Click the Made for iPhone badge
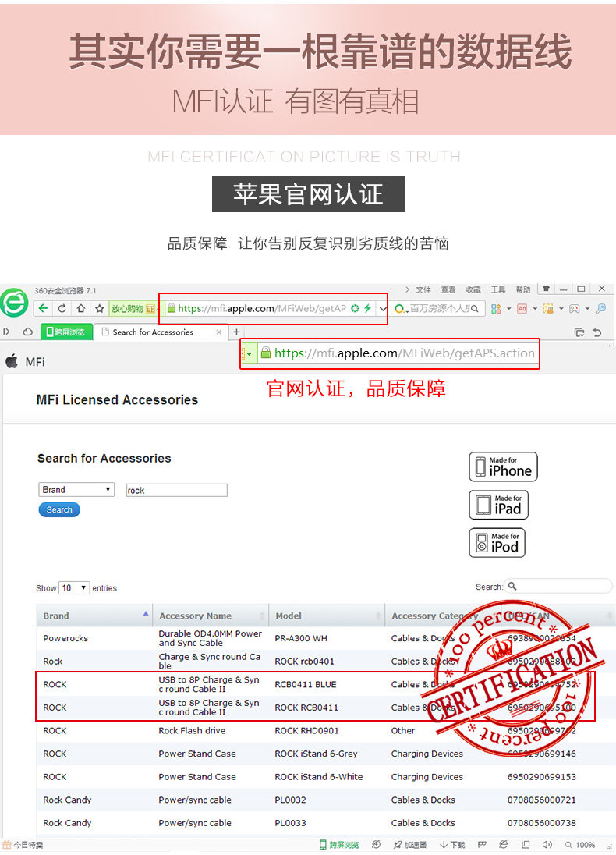Viewport: 616px width, 855px height. (503, 467)
